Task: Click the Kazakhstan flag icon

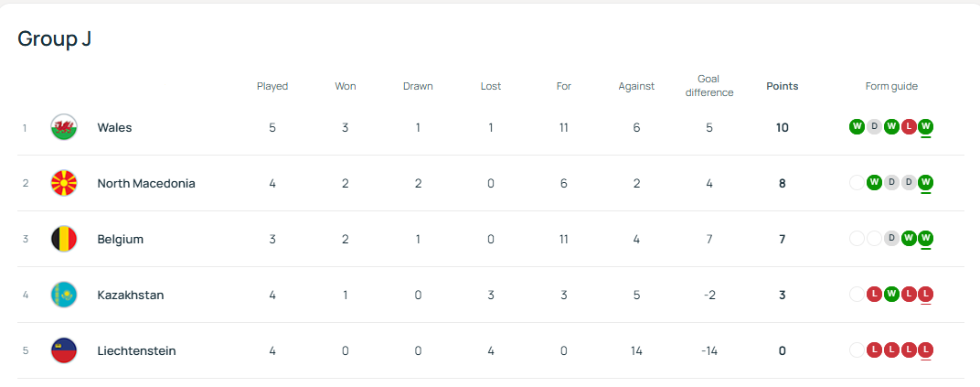Action: (x=64, y=295)
